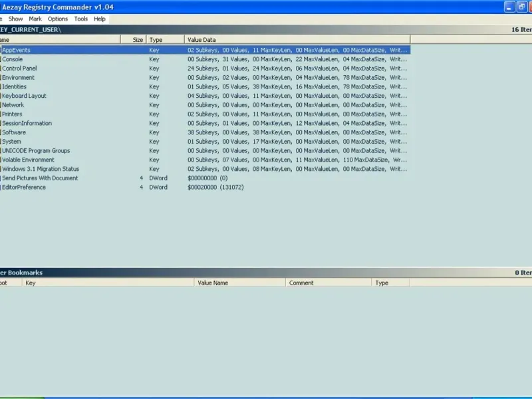Select the Control Panel key
Image resolution: width=532 pixels, height=399 pixels.
coord(19,68)
